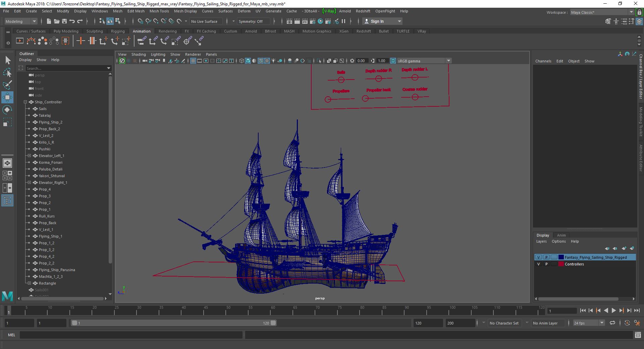Switch to the Rigging shelf tab
The width and height of the screenshot is (644, 349).
pos(118,31)
